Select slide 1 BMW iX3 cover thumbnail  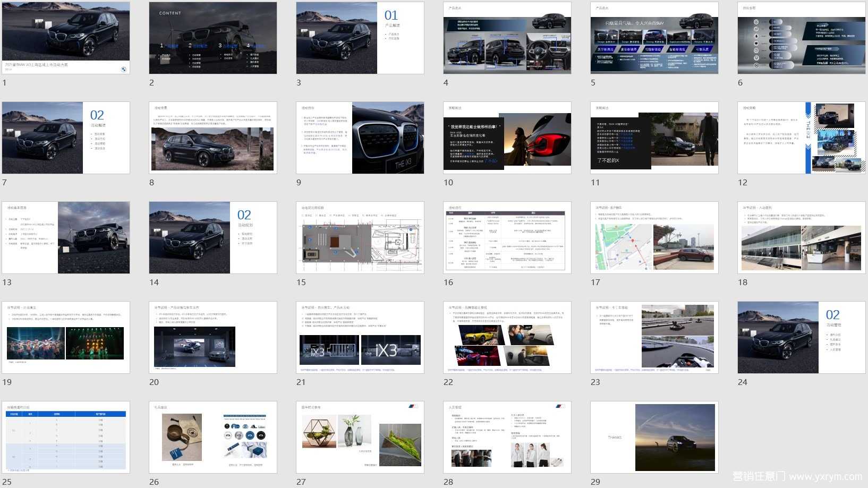[66, 38]
